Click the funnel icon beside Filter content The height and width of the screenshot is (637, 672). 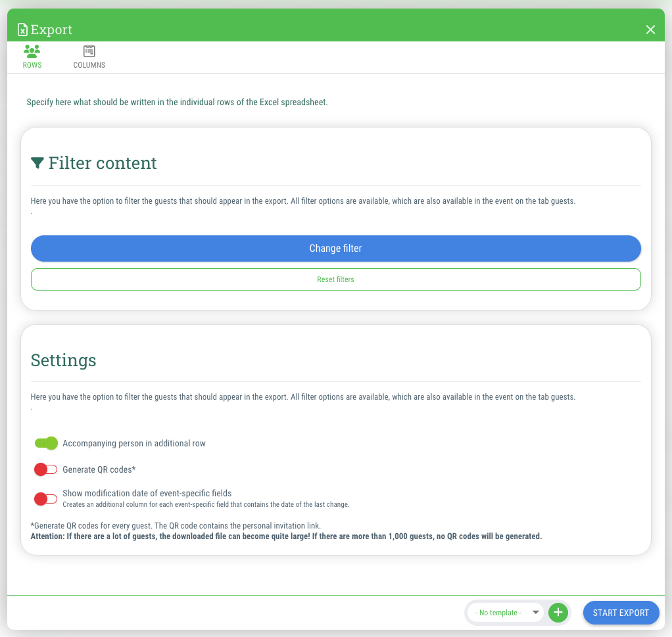pyautogui.click(x=37, y=163)
